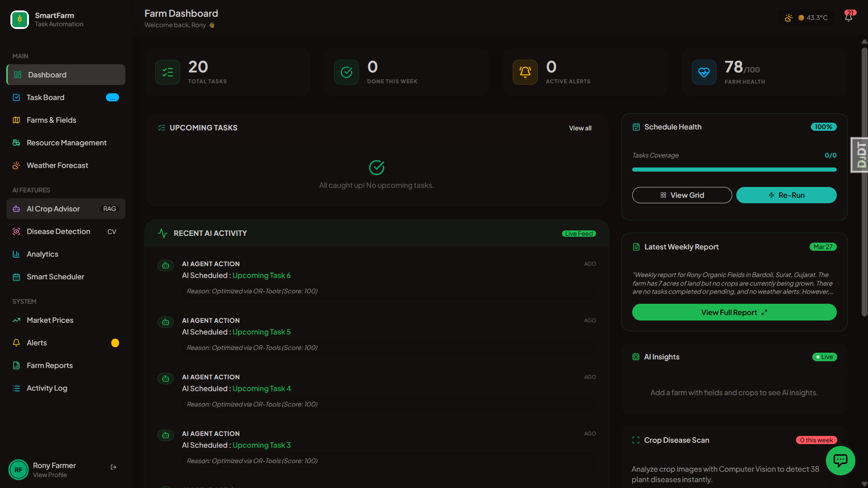Click the logout icon beside Rony Farmer
The width and height of the screenshot is (868, 488).
114,467
